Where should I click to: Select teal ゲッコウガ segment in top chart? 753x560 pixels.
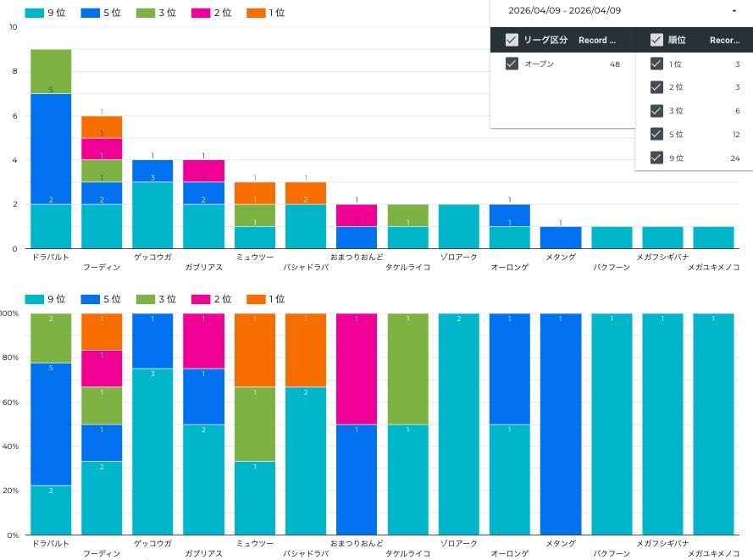152,215
